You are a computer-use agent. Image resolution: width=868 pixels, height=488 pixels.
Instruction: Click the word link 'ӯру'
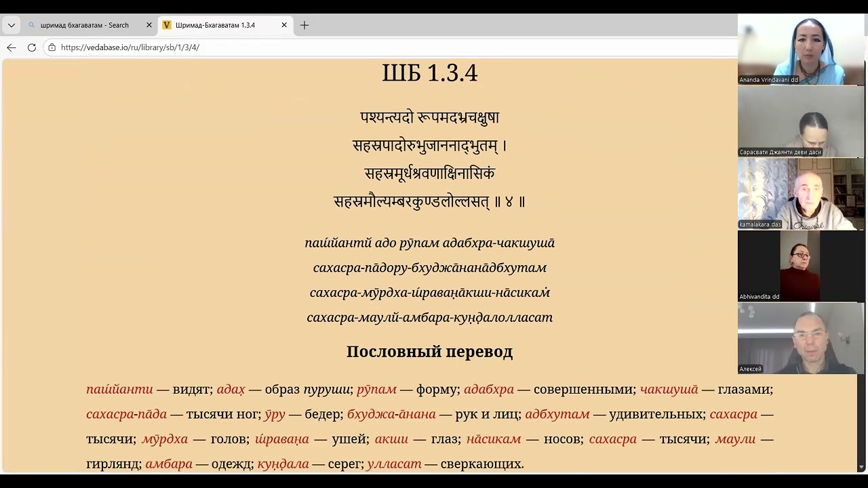275,414
